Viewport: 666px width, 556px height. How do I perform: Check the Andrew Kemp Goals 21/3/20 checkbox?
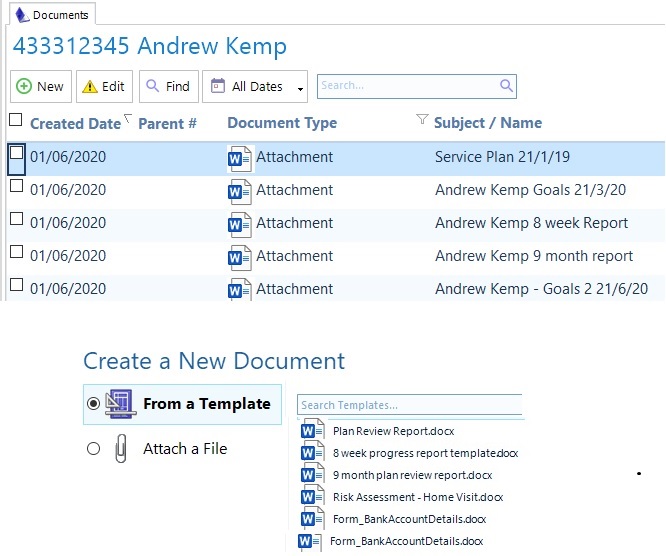[x=16, y=186]
